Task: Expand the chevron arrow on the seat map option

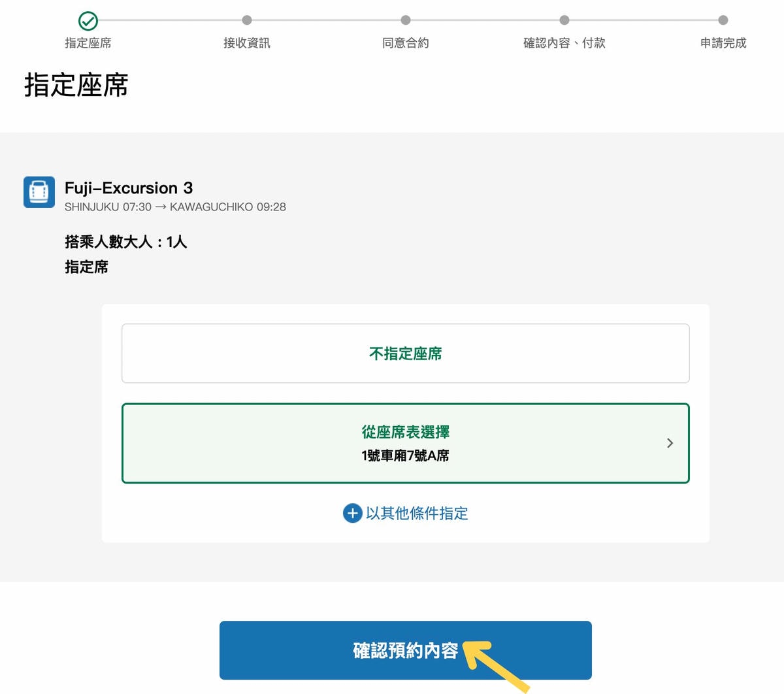Action: point(670,443)
